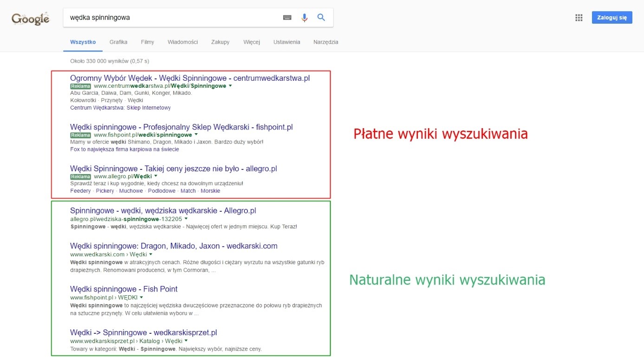Click Fox to największa firma karpiowa link

(124, 149)
